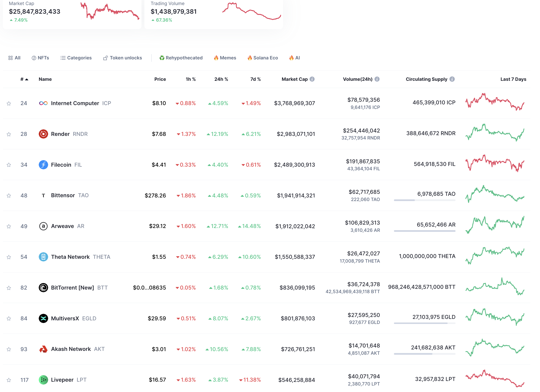Click the Theta Network logo icon

(x=43, y=257)
